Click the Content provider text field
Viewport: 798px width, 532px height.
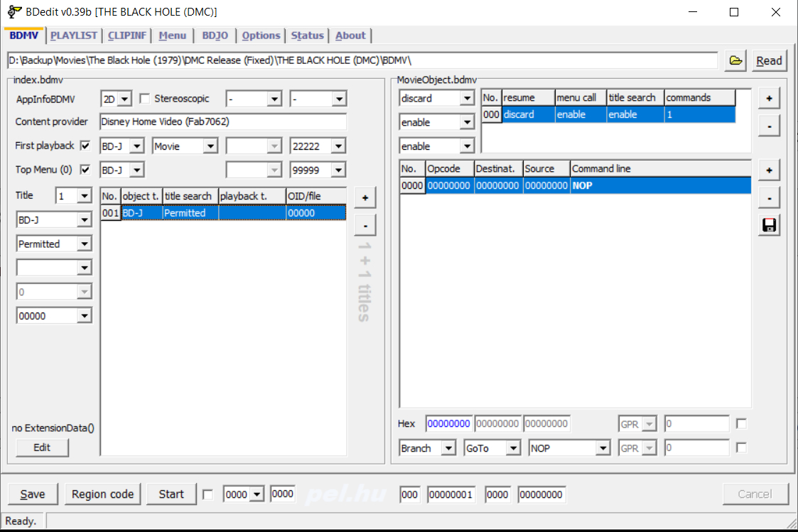tap(222, 122)
